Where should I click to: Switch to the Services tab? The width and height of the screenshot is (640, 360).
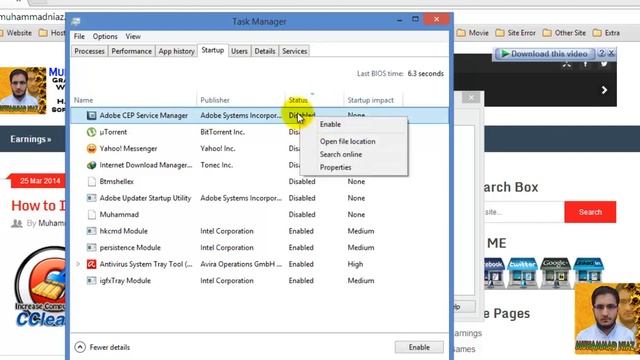pos(295,51)
